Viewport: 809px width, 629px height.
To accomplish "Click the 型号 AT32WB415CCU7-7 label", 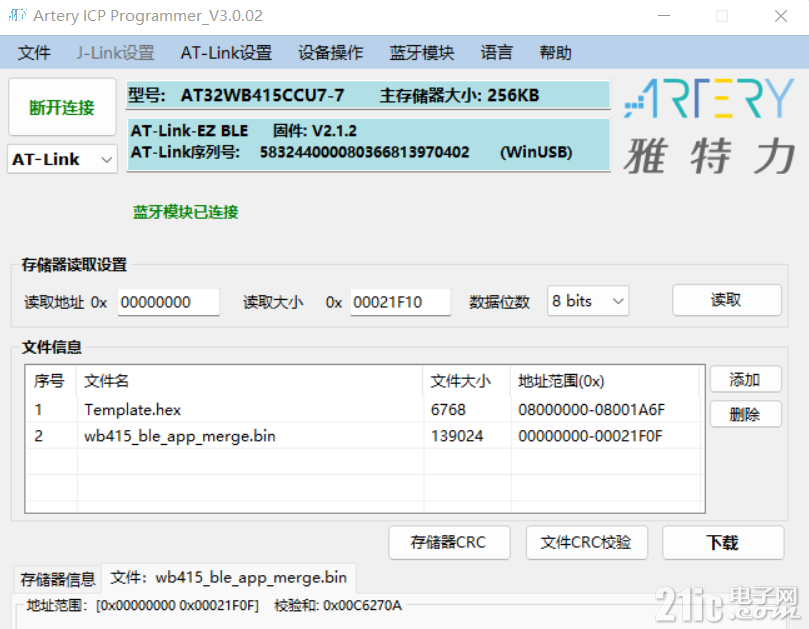I will (236, 95).
